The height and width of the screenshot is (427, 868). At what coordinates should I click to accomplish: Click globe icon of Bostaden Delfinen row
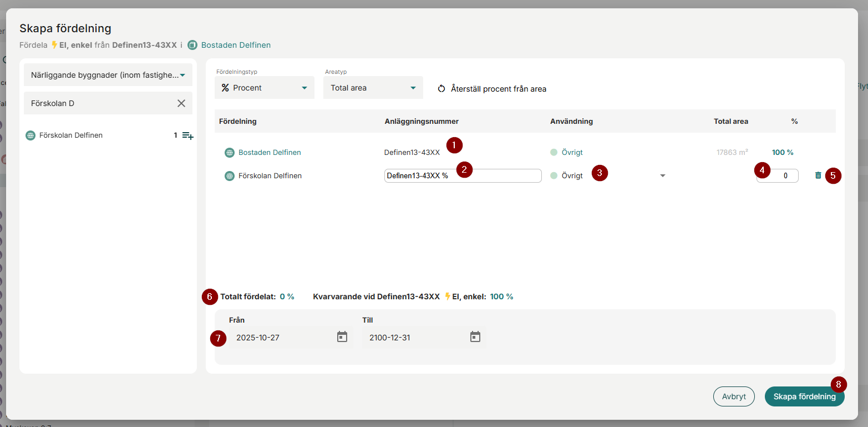[229, 153]
